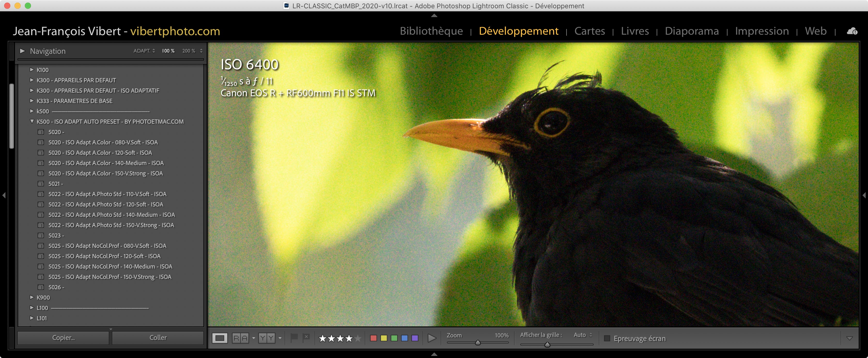
Task: Start the impromptu slideshow play button
Action: pyautogui.click(x=432, y=338)
